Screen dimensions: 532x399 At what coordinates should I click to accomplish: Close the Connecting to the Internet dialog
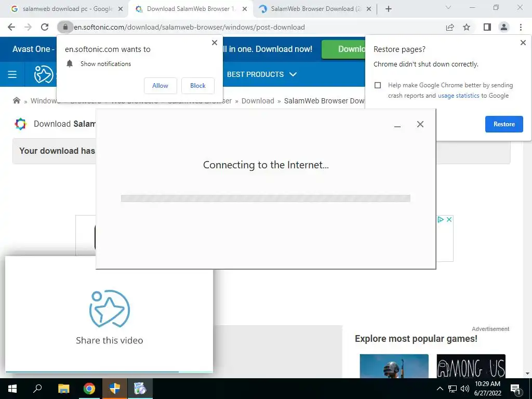pos(420,124)
